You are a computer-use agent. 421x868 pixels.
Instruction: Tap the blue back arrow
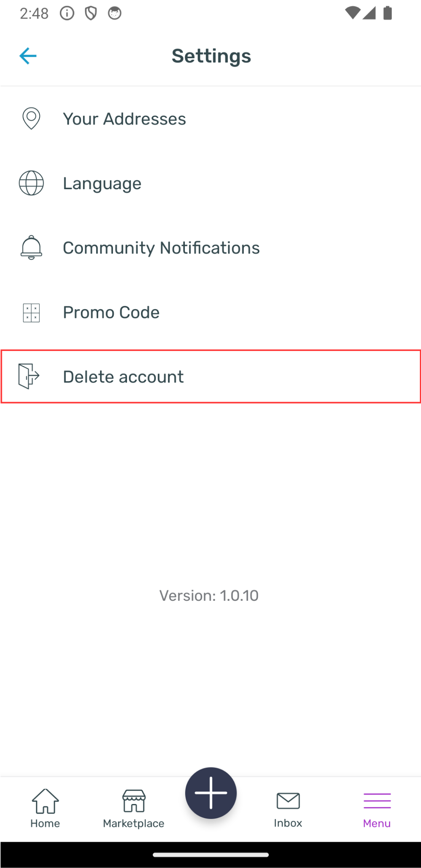28,56
